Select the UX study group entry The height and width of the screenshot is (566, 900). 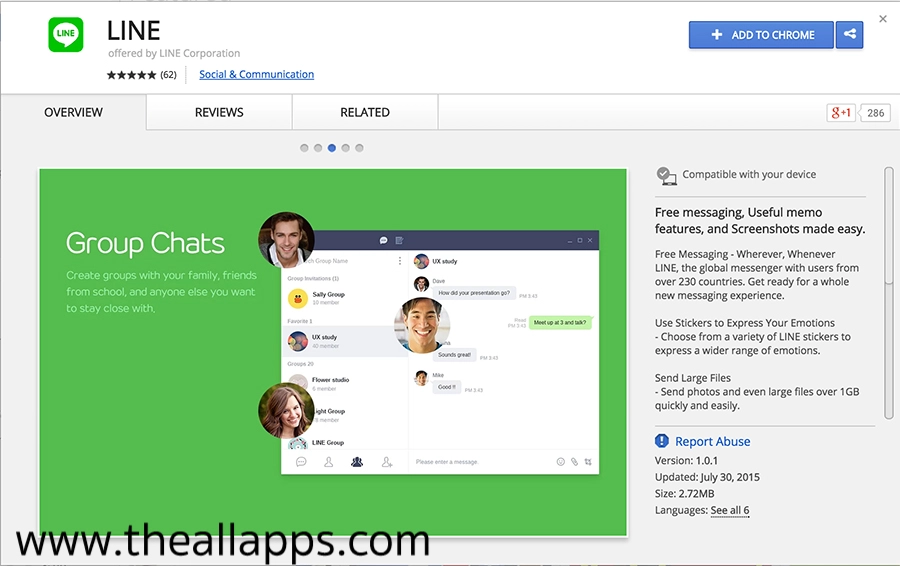pos(344,341)
